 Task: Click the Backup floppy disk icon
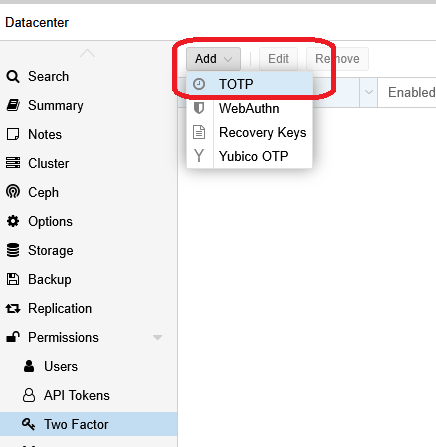(13, 279)
